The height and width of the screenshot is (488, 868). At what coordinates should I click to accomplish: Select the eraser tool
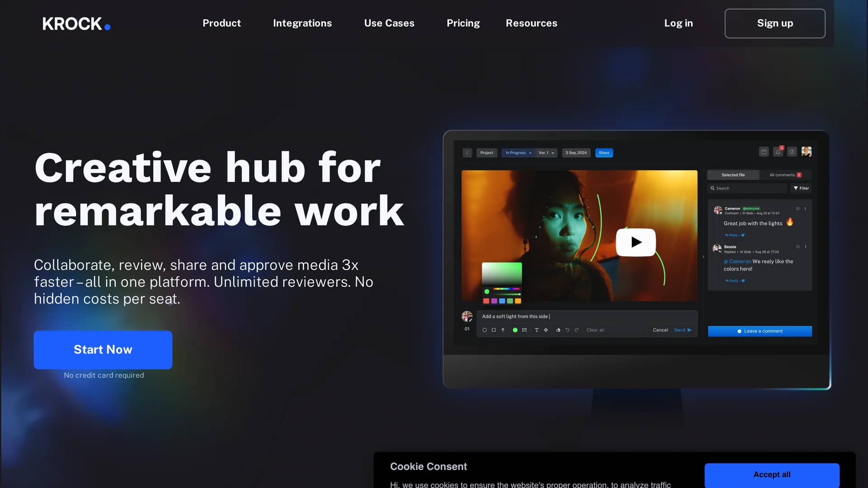[x=558, y=330]
